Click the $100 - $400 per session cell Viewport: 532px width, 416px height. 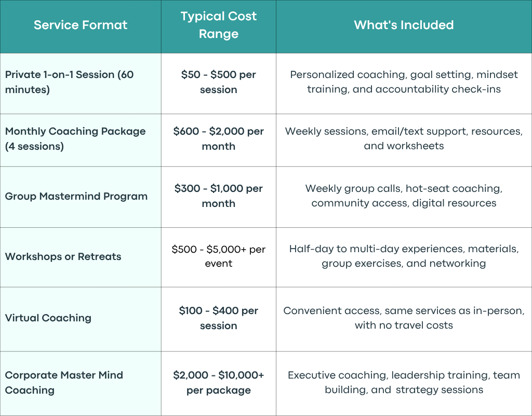pyautogui.click(x=219, y=319)
